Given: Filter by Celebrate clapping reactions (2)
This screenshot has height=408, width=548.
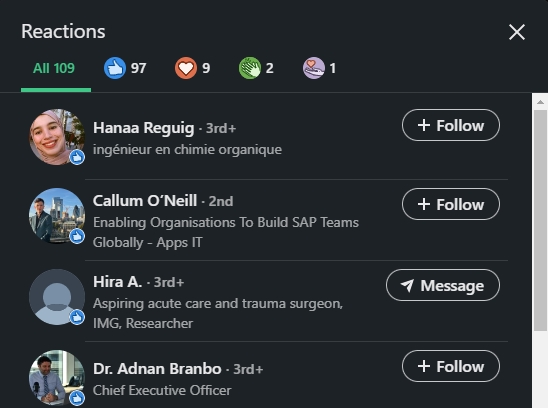Looking at the screenshot, I should [256, 68].
